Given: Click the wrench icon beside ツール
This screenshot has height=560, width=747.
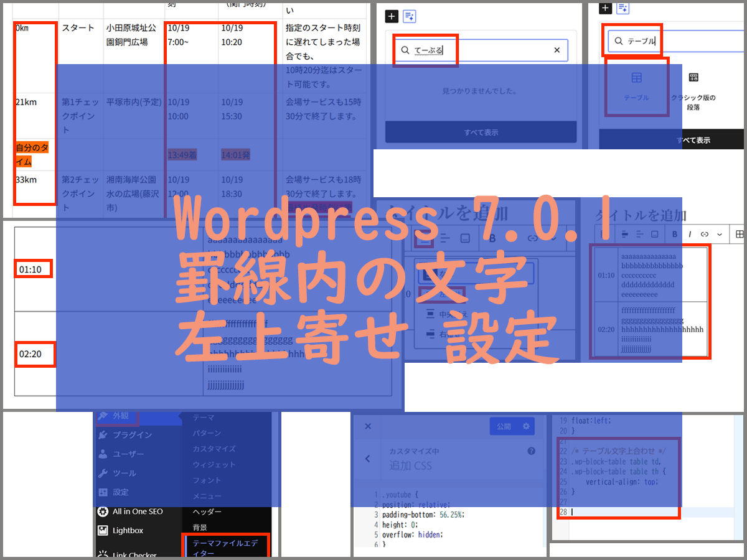Looking at the screenshot, I should pos(103,473).
